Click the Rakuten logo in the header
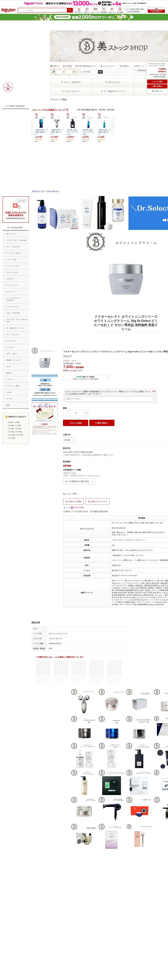The height and width of the screenshot is (980, 168). [x=8, y=10]
